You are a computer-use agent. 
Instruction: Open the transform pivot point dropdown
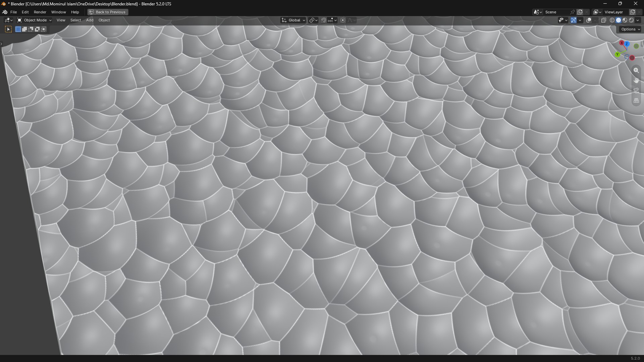point(313,20)
